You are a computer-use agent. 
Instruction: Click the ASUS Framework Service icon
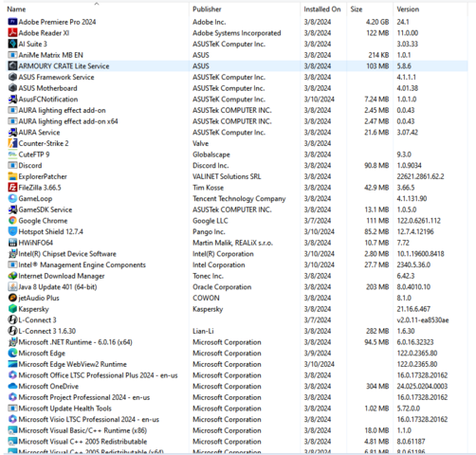(x=12, y=77)
